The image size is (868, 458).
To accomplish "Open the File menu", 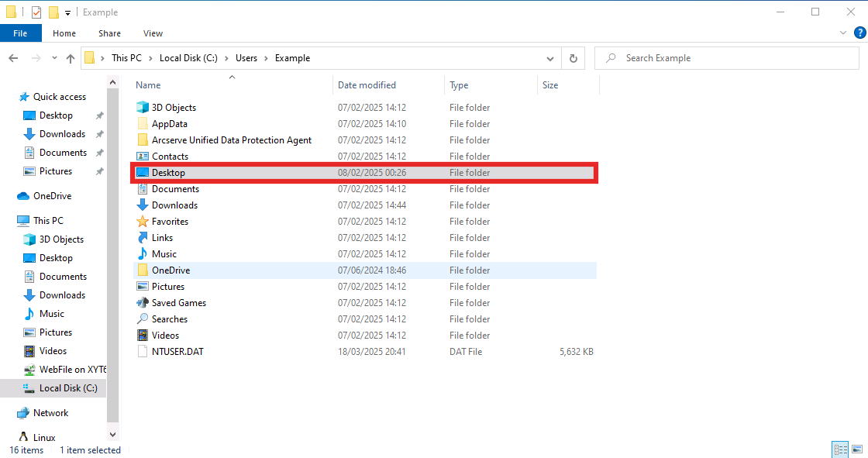I will [x=20, y=33].
